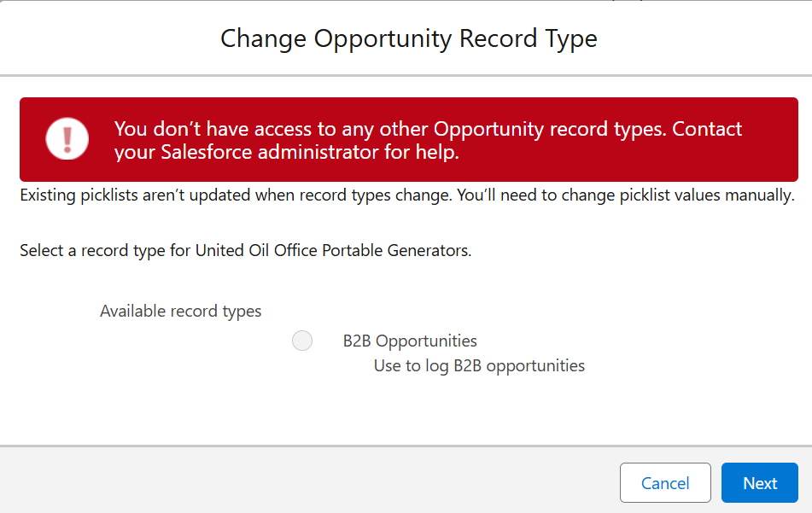Click the Cancel button
Screen dimensions: 812x513
point(665,483)
